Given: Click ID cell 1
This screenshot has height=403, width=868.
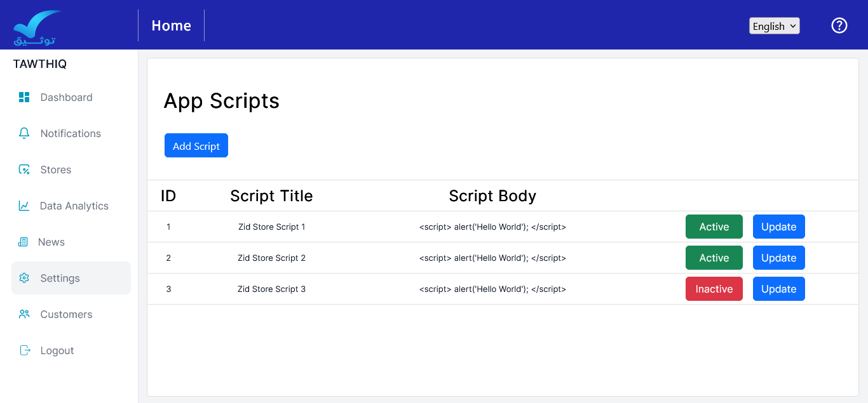Looking at the screenshot, I should coord(168,227).
